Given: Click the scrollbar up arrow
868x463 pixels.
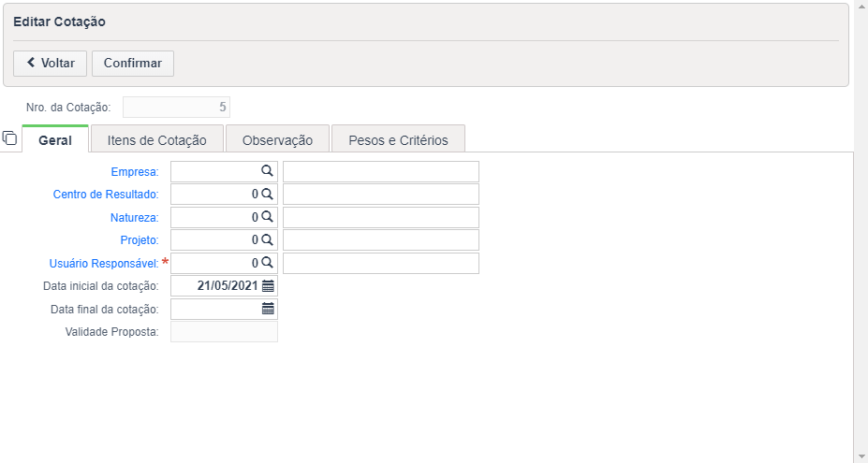Looking at the screenshot, I should (861, 6).
